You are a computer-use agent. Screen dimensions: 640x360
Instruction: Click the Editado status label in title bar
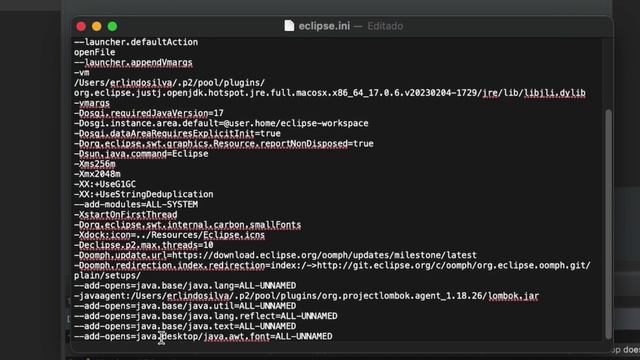coord(385,26)
